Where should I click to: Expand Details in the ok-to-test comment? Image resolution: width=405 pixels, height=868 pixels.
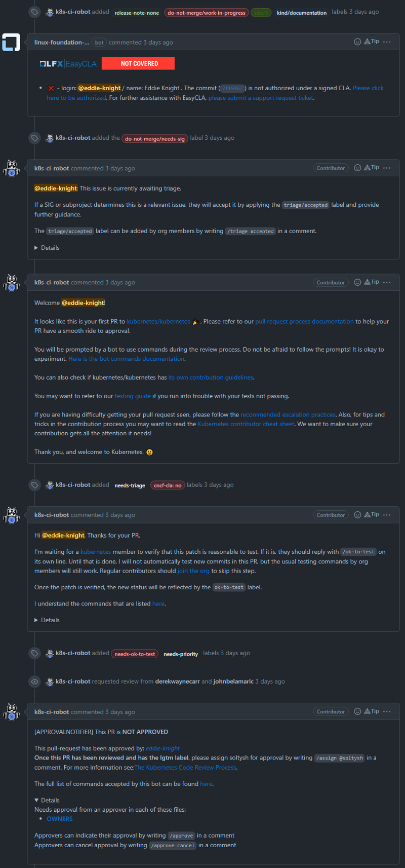click(47, 620)
